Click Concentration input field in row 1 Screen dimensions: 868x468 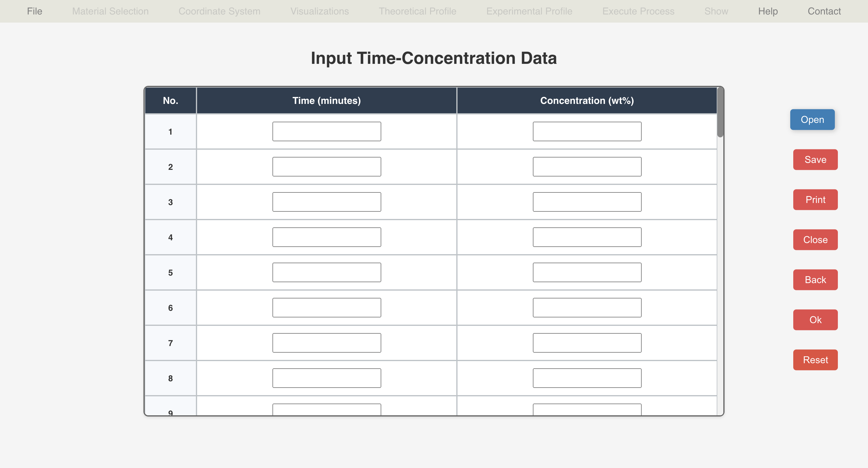coord(587,131)
